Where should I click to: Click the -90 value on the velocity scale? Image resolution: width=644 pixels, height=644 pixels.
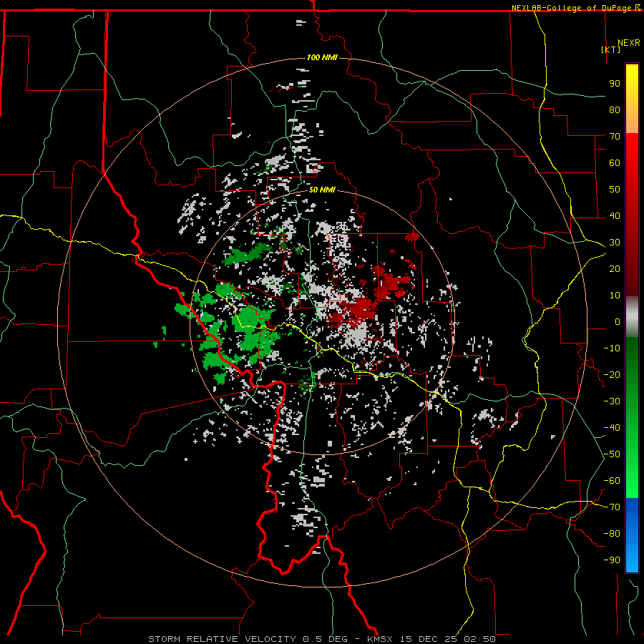[x=612, y=560]
